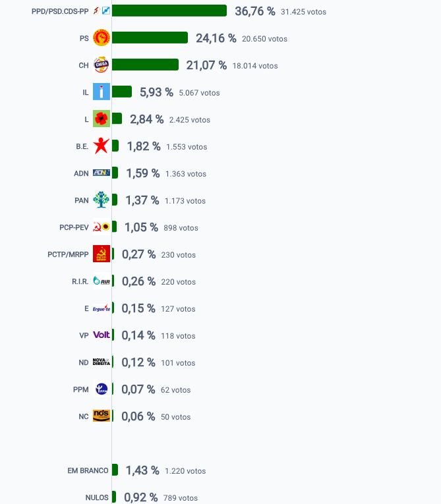Click the Livre poppy logo

[102, 119]
